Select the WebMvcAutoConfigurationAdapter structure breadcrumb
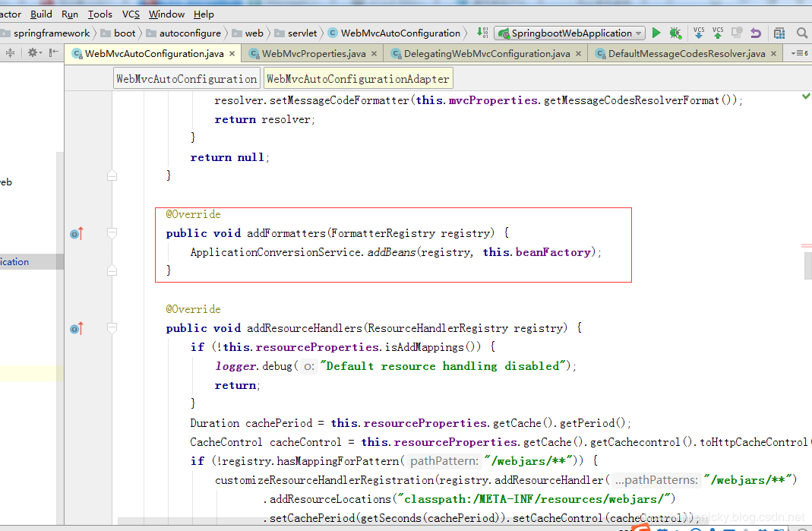 [x=358, y=79]
